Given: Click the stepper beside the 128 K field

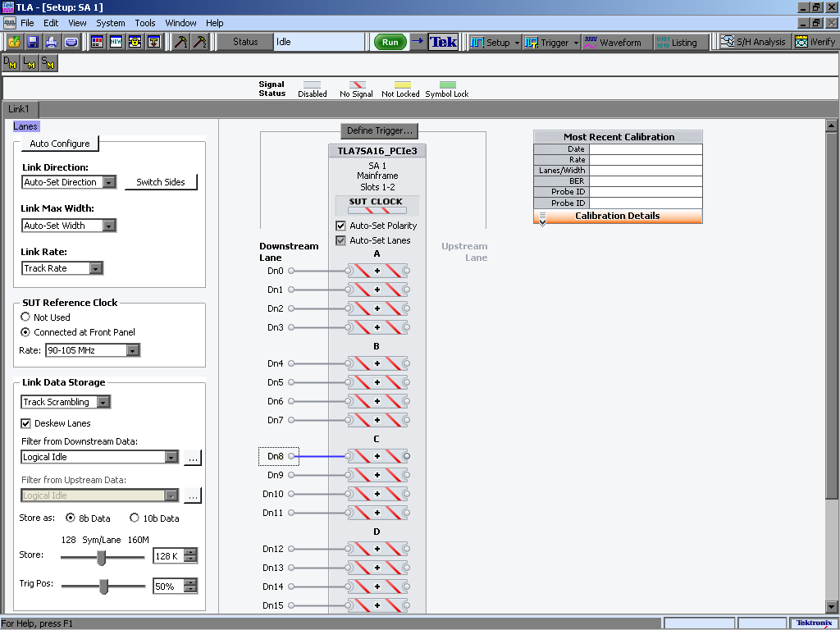Looking at the screenshot, I should point(190,556).
